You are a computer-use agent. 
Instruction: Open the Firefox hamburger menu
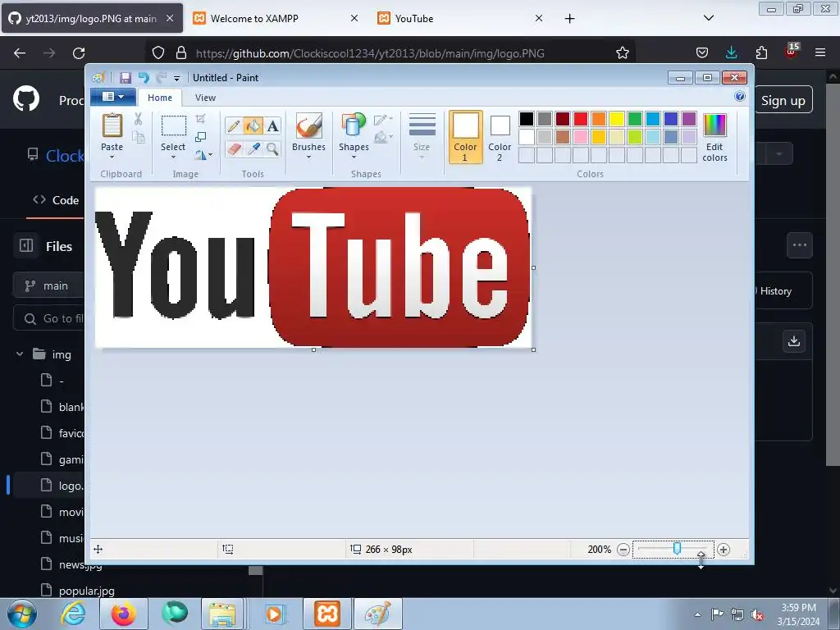point(820,52)
